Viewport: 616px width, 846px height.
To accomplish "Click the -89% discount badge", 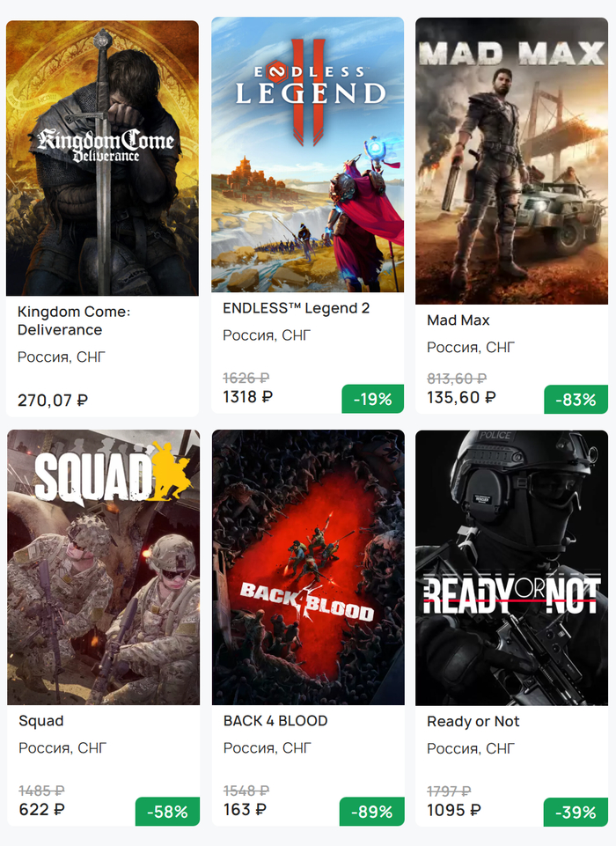I will [372, 812].
